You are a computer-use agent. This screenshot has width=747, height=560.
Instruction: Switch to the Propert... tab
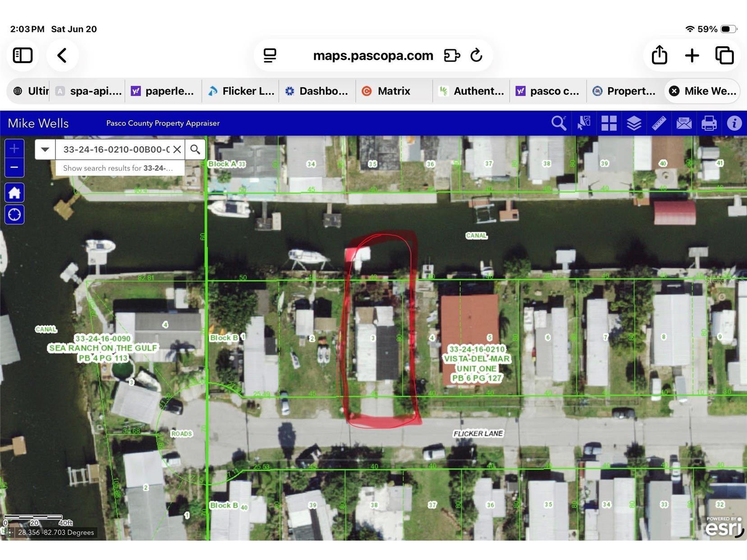(625, 91)
